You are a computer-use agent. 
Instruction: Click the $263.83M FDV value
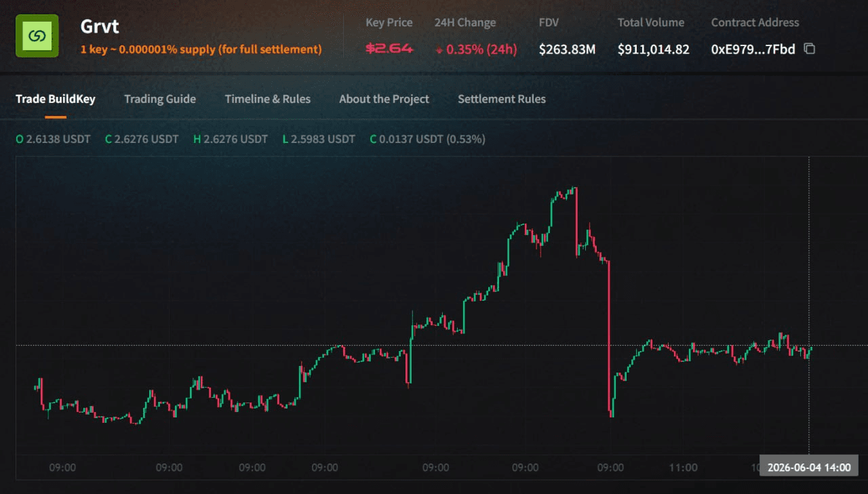point(567,49)
